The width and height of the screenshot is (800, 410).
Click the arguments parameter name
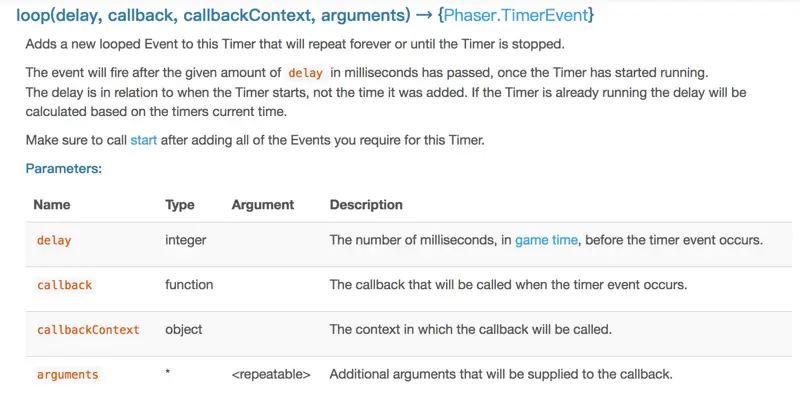click(x=67, y=375)
